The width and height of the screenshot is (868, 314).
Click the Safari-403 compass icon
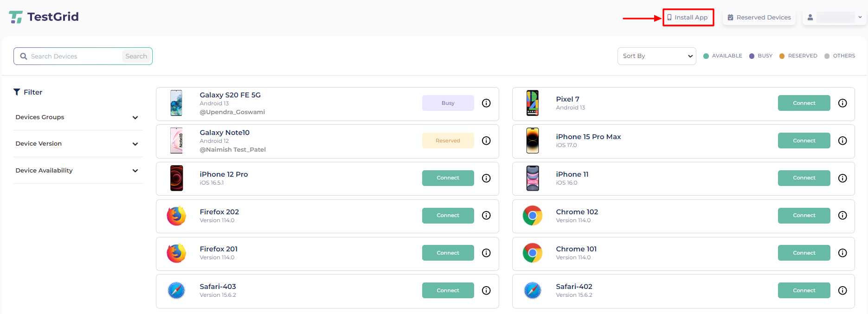tap(176, 290)
